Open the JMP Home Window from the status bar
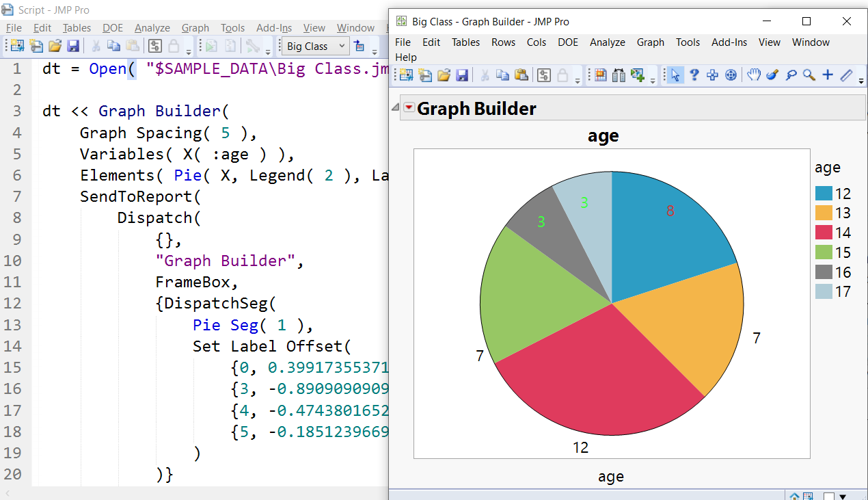The height and width of the screenshot is (500, 868). pyautogui.click(x=796, y=495)
